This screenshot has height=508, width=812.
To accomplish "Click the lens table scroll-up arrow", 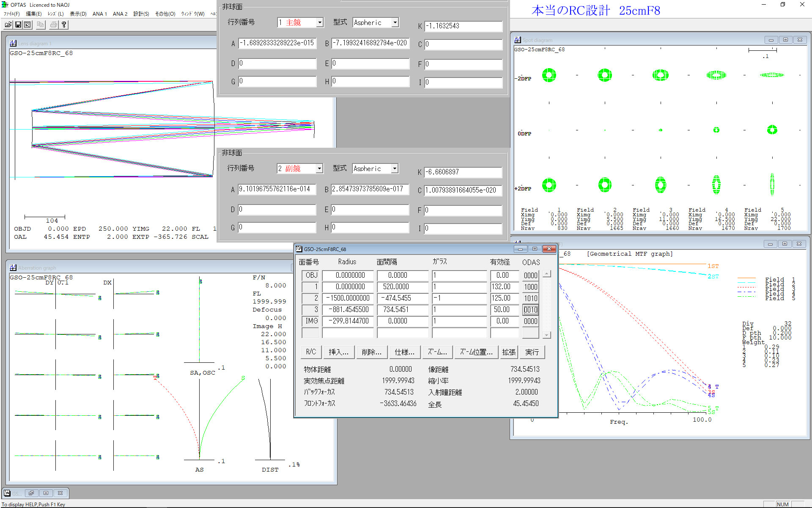I will 546,274.
